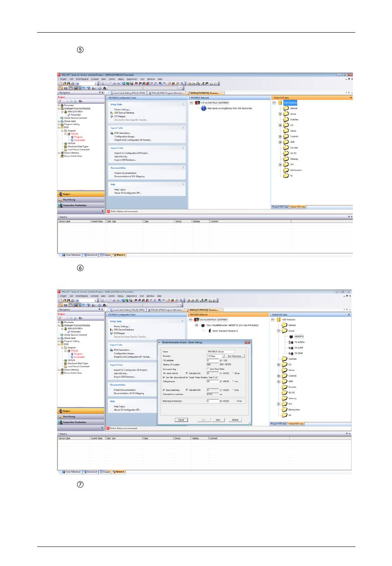
Task: Click Connection Destination button in lower Navigation pane
Action: 80,422
